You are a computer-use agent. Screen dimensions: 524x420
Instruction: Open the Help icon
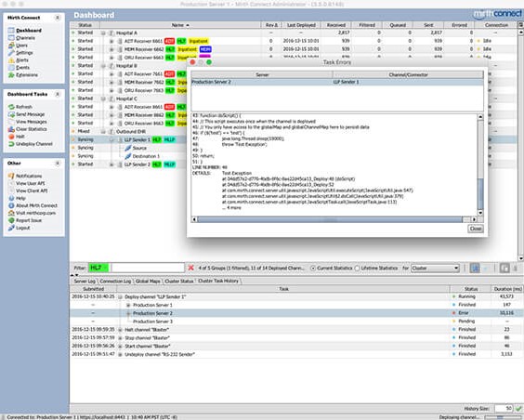click(x=11, y=198)
